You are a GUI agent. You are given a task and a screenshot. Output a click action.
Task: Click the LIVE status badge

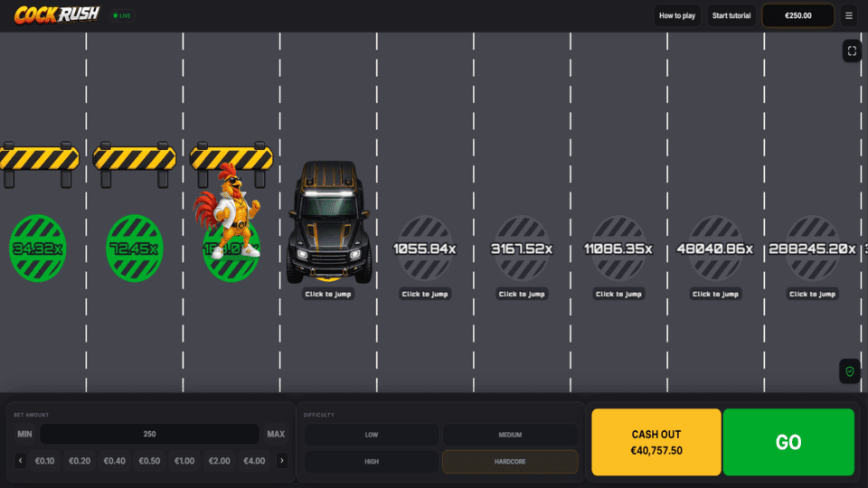coord(122,15)
